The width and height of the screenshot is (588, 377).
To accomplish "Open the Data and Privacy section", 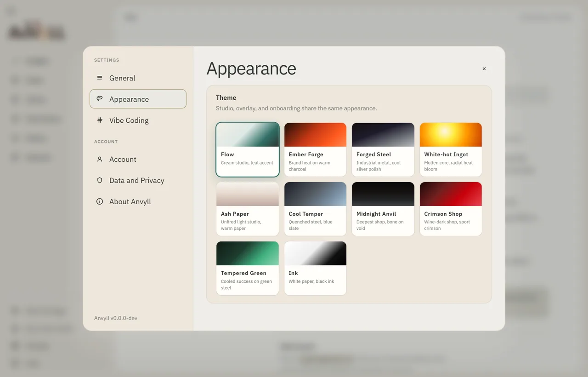I will coord(138,180).
